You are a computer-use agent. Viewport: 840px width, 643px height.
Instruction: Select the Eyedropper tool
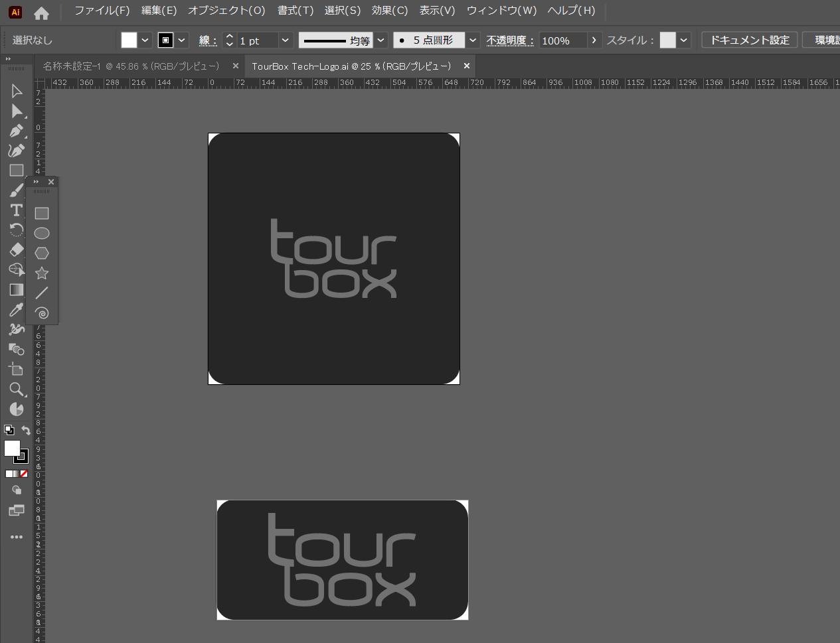click(17, 310)
